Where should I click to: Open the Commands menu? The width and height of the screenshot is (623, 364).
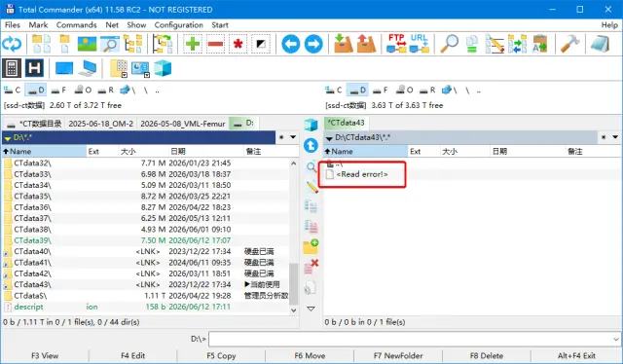(x=76, y=24)
